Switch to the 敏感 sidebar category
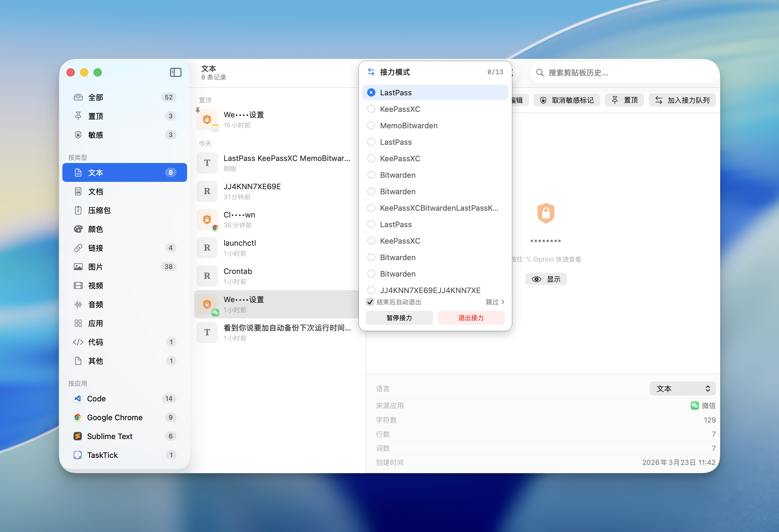This screenshot has height=532, width=779. coord(96,135)
